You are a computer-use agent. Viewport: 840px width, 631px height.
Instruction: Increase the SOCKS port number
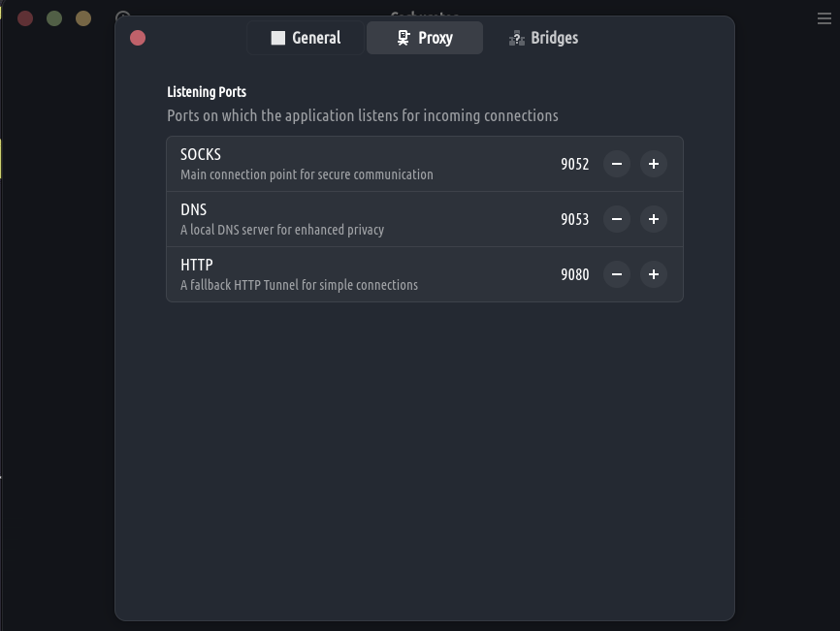(x=654, y=164)
